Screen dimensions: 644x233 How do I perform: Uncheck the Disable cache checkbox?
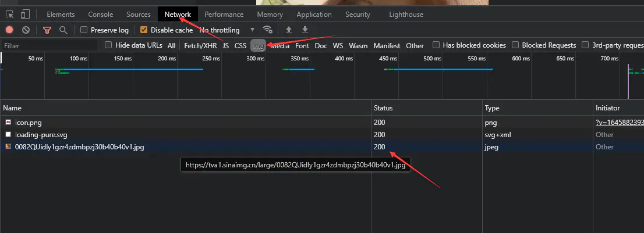144,30
